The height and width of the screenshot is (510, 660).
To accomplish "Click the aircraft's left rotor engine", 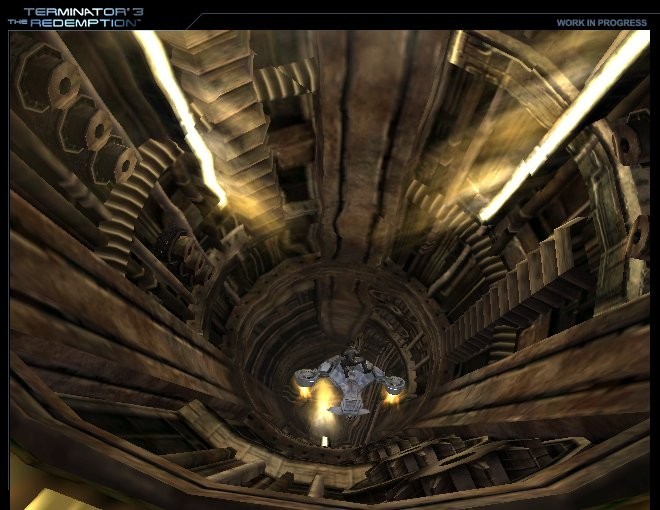I will click(307, 379).
